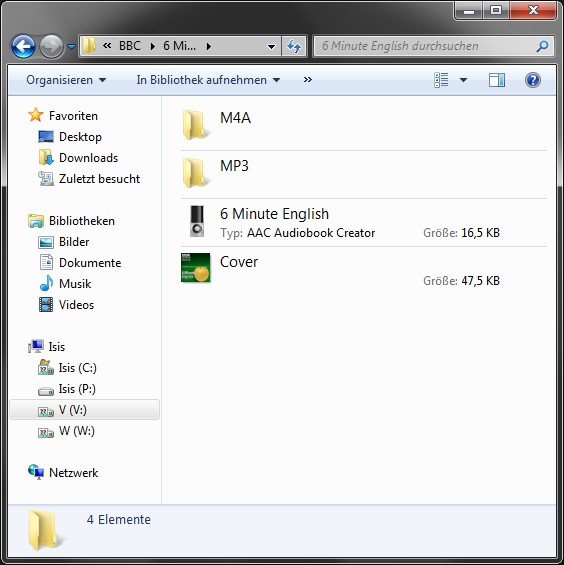Expand hidden path chevron before BBC
The image size is (564, 565).
pos(107,46)
